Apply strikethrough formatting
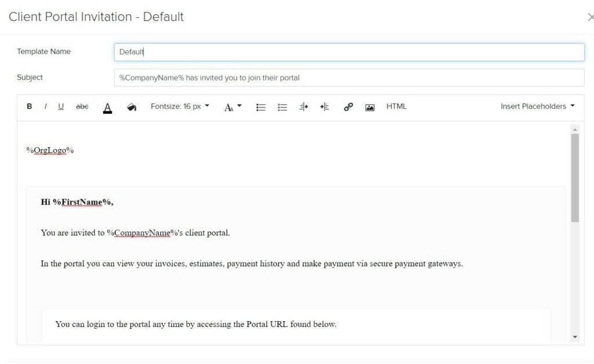Viewport: 594px width, 364px height. [82, 107]
